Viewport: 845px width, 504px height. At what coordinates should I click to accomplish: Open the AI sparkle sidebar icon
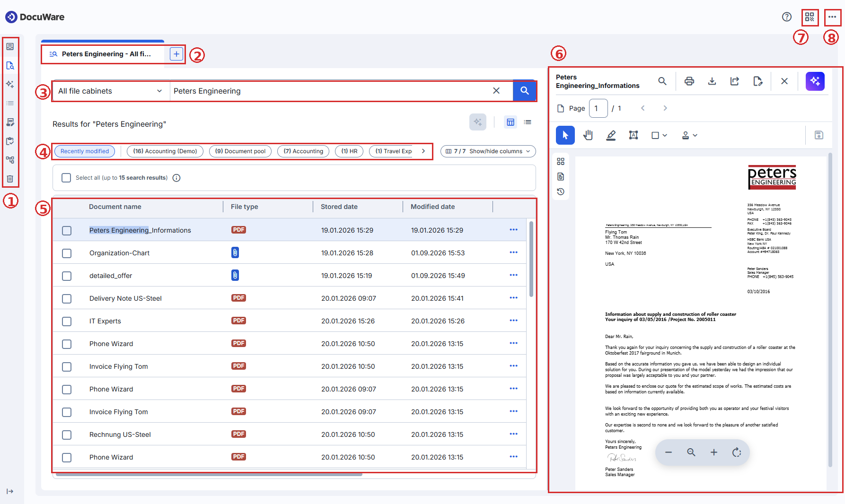[x=10, y=84]
